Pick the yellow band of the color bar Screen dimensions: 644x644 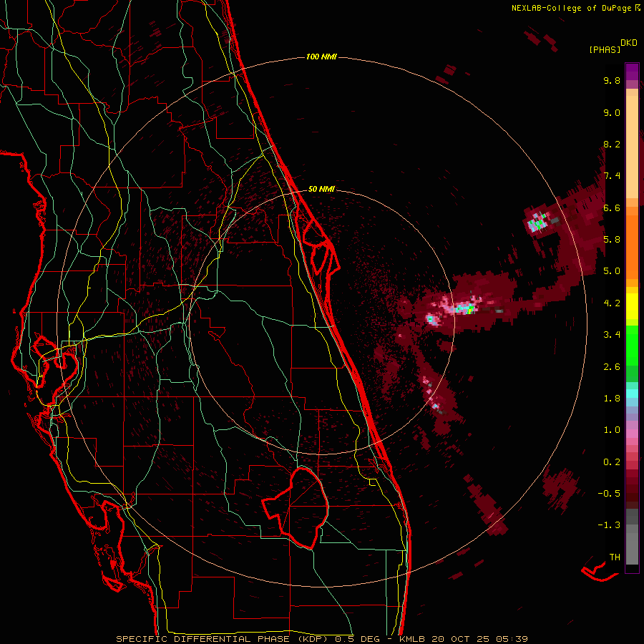pos(632,306)
